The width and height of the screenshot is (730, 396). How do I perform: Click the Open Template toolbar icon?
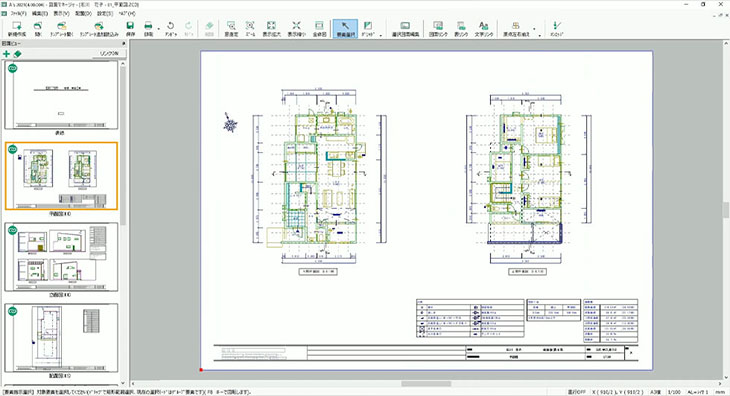point(61,28)
